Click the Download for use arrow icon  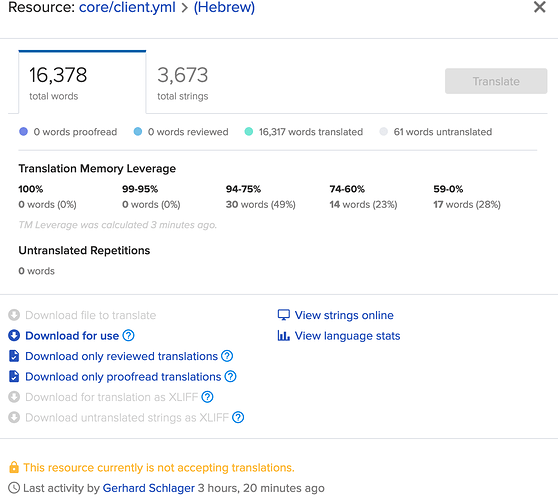pyautogui.click(x=14, y=336)
